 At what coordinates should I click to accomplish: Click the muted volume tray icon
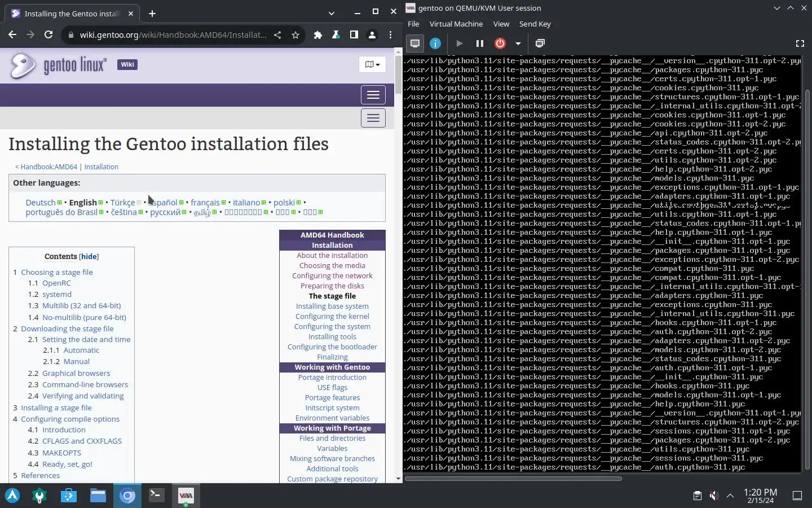(x=714, y=496)
